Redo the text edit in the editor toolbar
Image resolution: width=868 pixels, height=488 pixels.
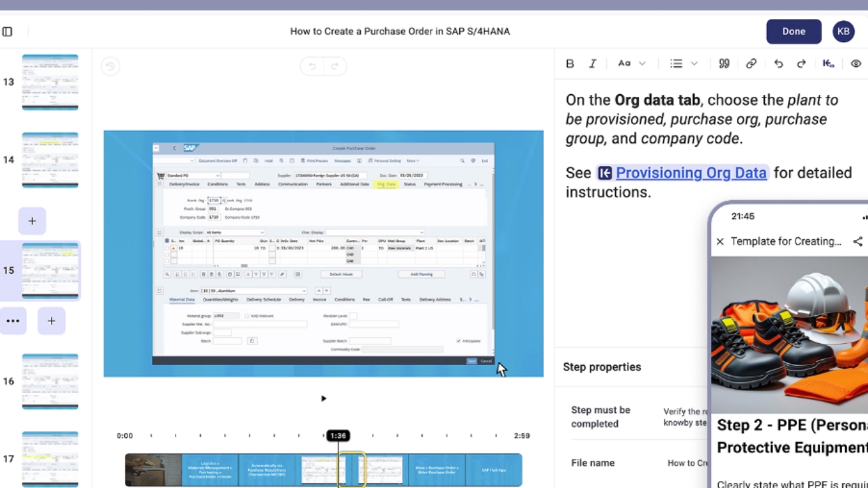[801, 63]
